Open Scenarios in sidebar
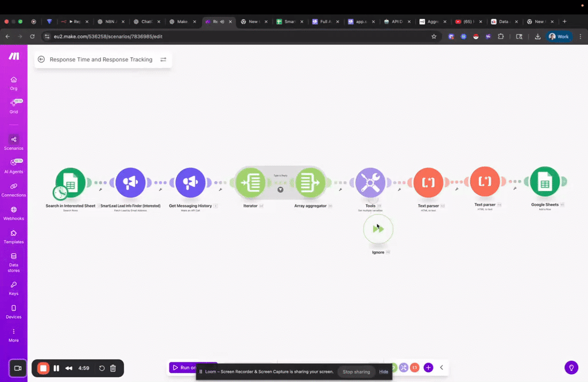The width and height of the screenshot is (588, 382). click(14, 143)
